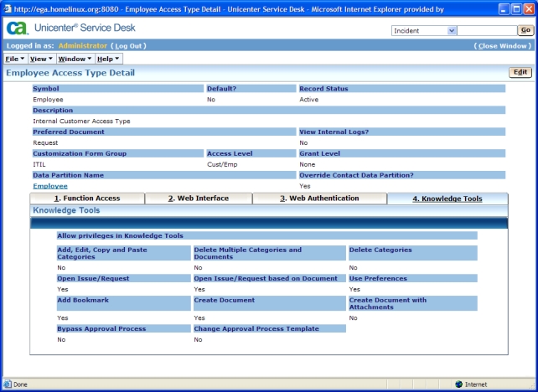Open the Help menu
538x392 pixels.
click(x=108, y=59)
